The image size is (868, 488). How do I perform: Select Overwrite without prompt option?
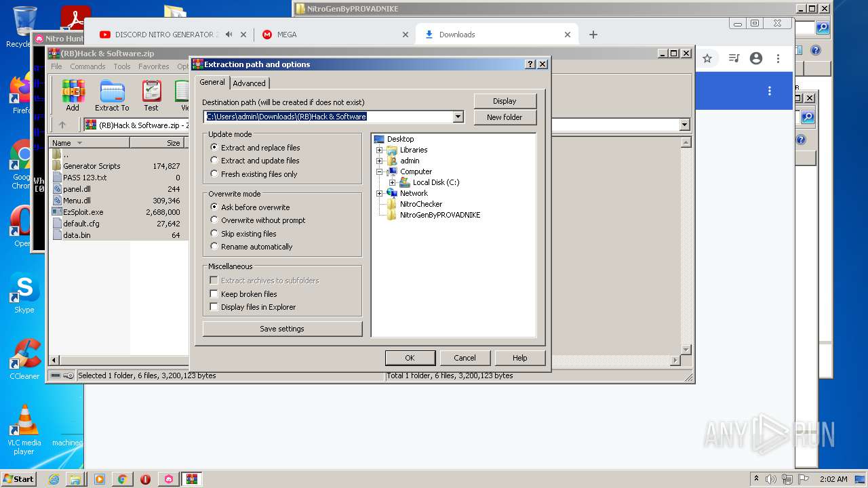click(x=214, y=220)
